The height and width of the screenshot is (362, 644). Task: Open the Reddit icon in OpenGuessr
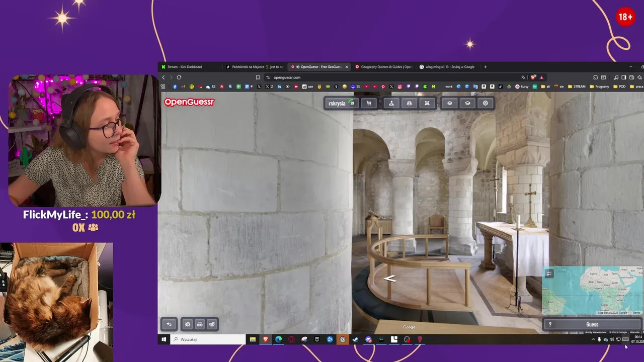tap(212, 324)
